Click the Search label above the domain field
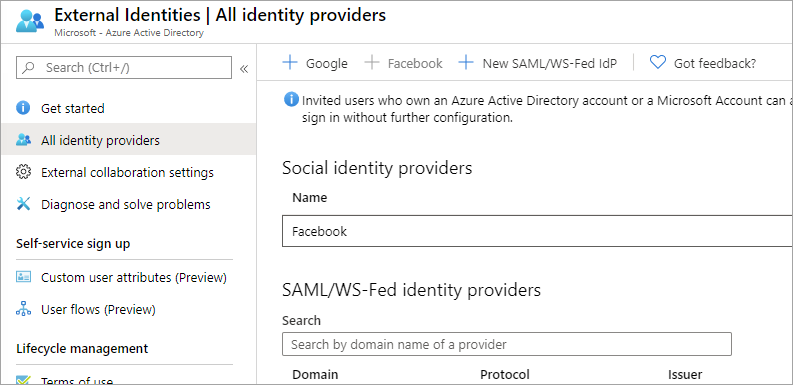The image size is (793, 385). (301, 320)
